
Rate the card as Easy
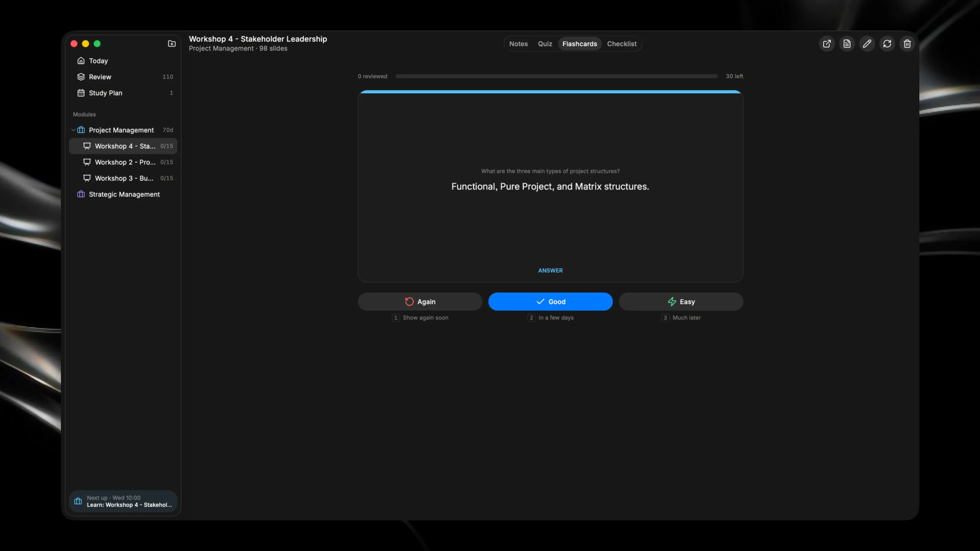[x=681, y=302]
